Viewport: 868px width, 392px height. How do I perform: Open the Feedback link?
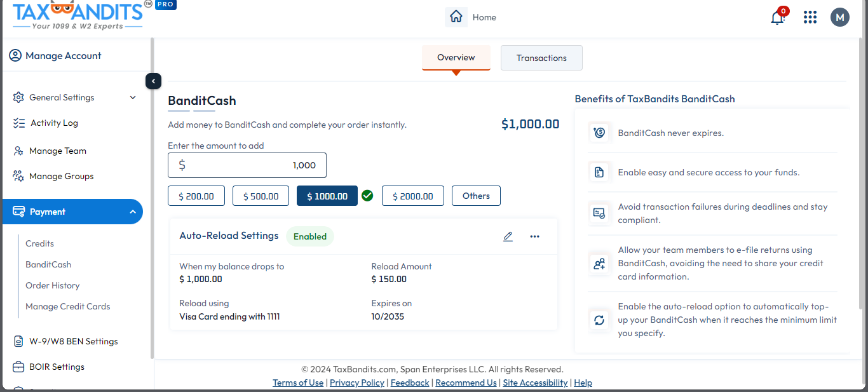tap(410, 382)
